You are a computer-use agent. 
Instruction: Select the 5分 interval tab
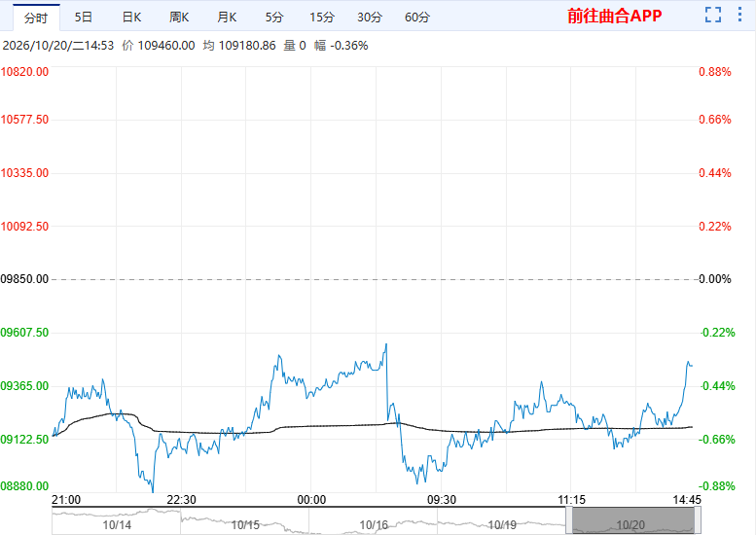pos(274,18)
